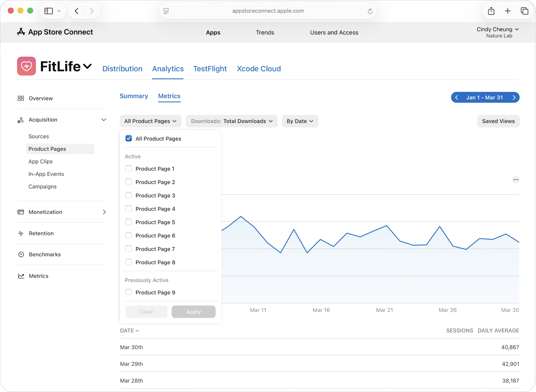This screenshot has width=536, height=392.
Task: Switch to the Summary tab
Action: tap(134, 96)
